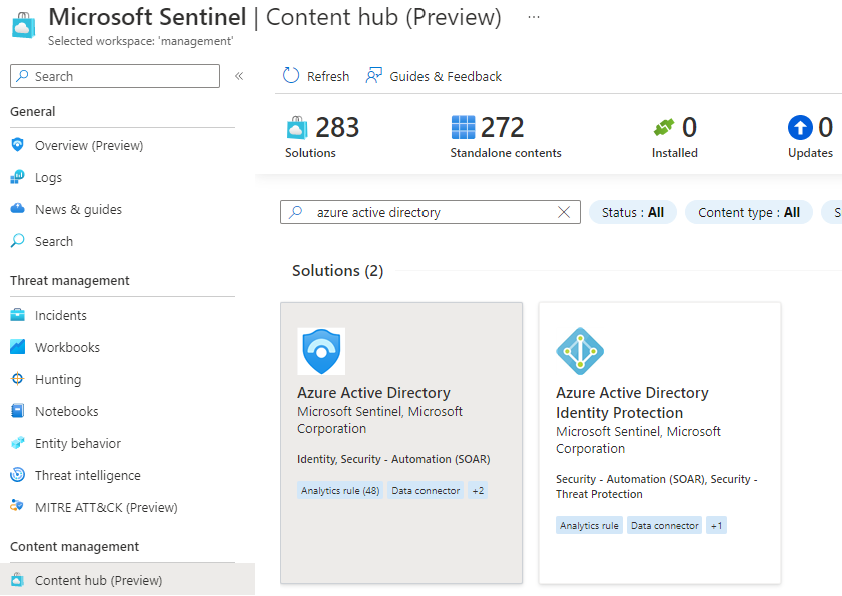The height and width of the screenshot is (596, 842).
Task: Click the Workbooks chart icon
Action: [18, 347]
